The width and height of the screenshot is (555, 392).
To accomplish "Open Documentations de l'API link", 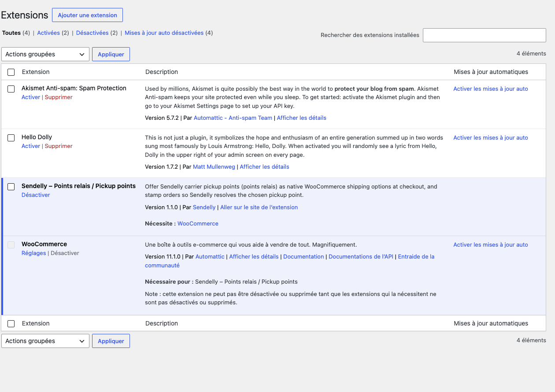I will coord(361,256).
